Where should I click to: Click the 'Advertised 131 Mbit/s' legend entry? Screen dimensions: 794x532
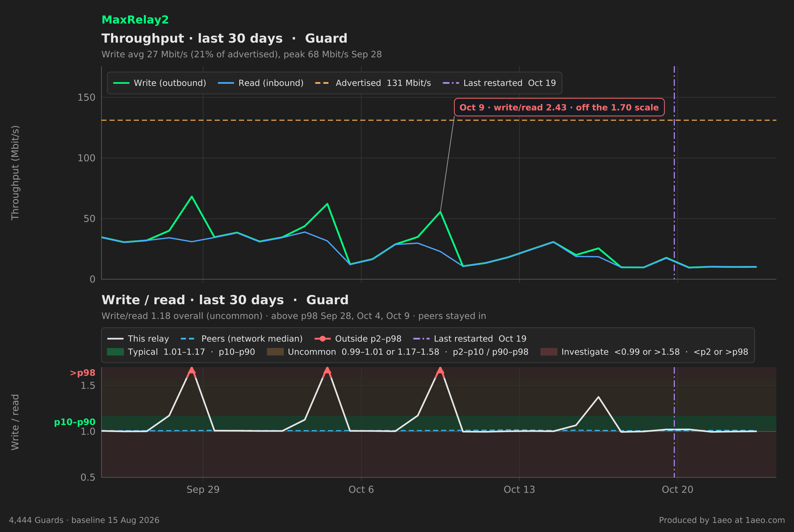(373, 83)
